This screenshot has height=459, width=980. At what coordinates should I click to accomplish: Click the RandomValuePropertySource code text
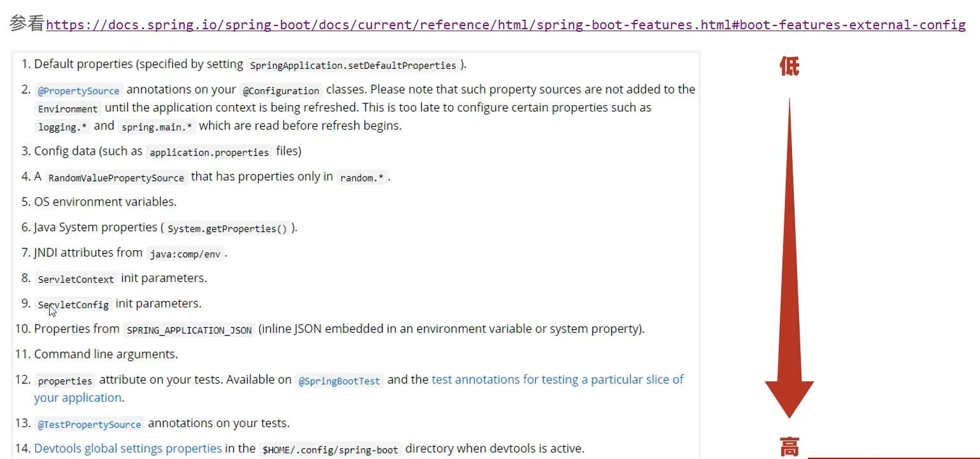pyautogui.click(x=116, y=178)
